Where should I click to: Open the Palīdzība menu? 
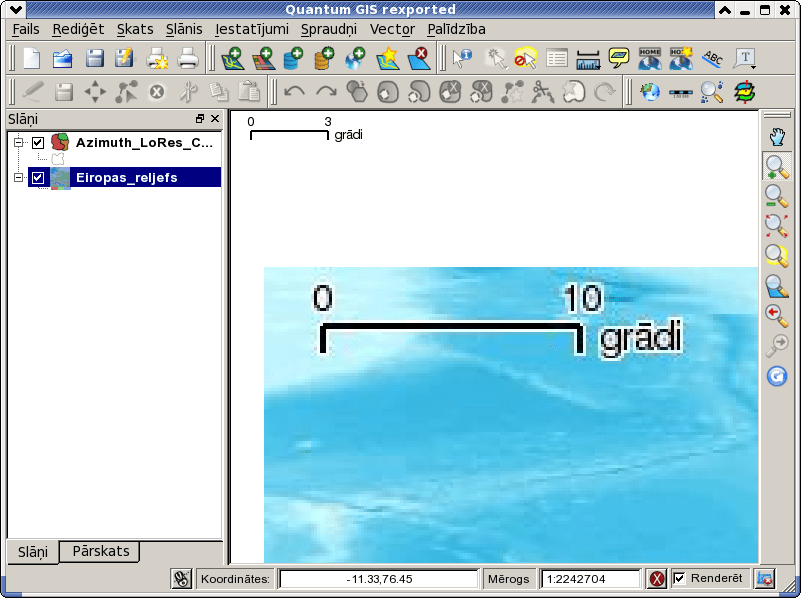point(456,30)
